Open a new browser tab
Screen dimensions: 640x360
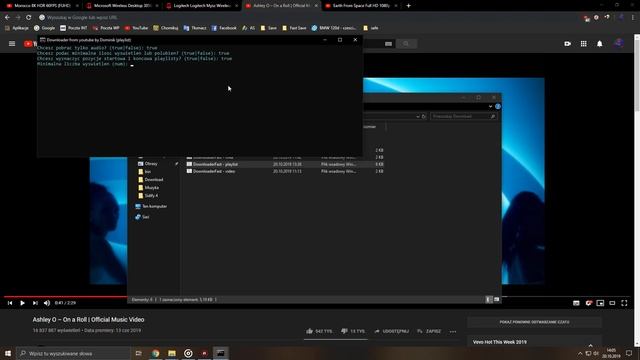(x=409, y=6)
